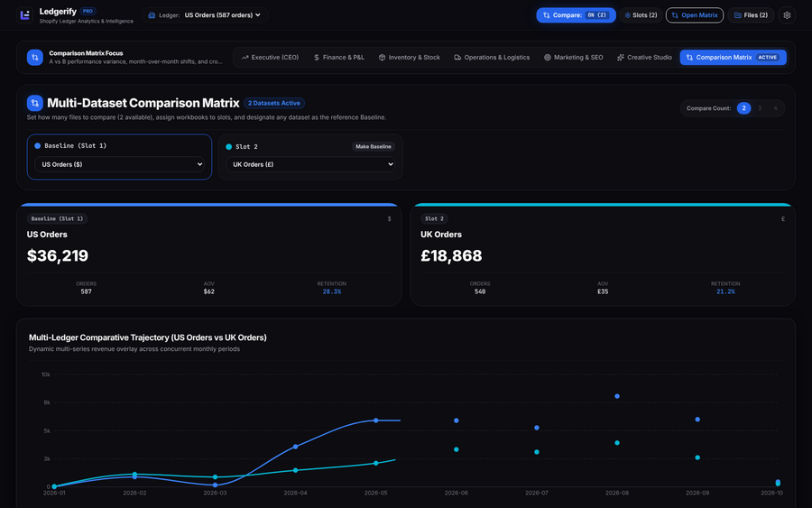Screen dimensions: 812x508
Task: Click the blue US data point at 2026-08
Action: click(x=617, y=396)
